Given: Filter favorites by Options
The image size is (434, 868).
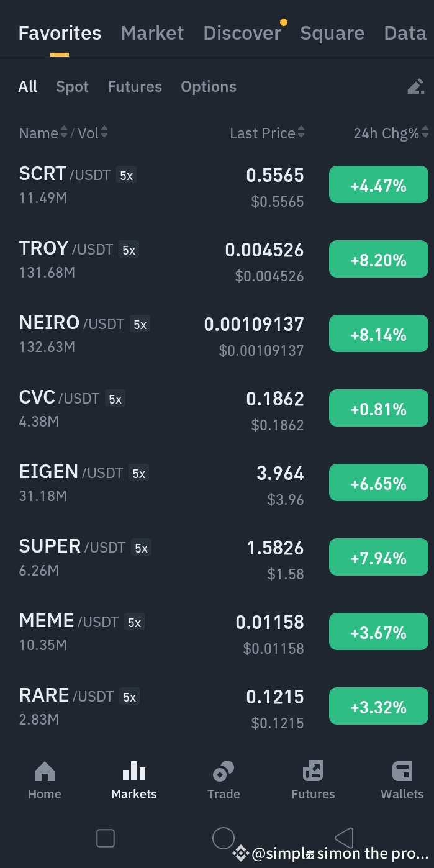Looking at the screenshot, I should click(x=209, y=87).
